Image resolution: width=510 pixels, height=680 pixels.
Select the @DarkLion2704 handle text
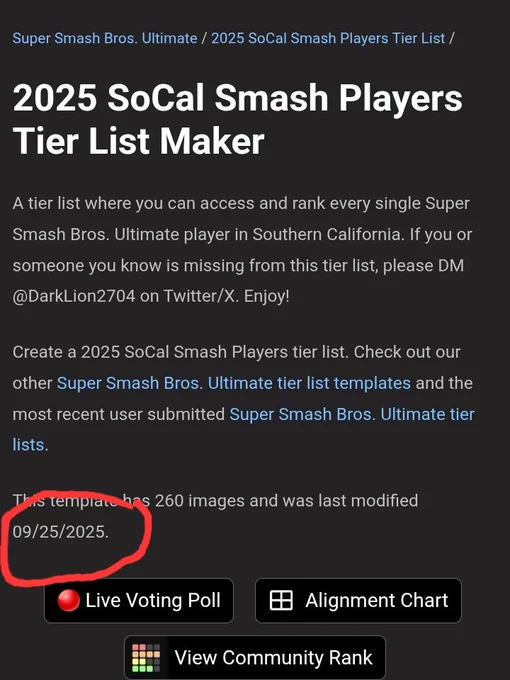click(x=74, y=296)
